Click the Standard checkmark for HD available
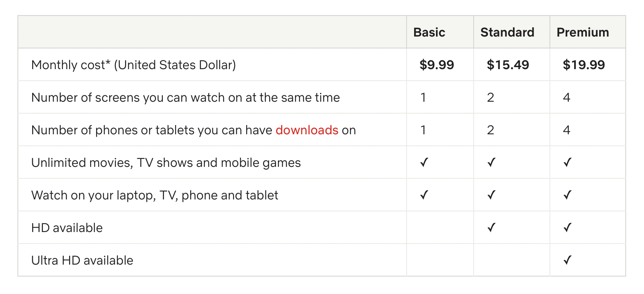Screen dimensions: 644x294 tap(492, 228)
